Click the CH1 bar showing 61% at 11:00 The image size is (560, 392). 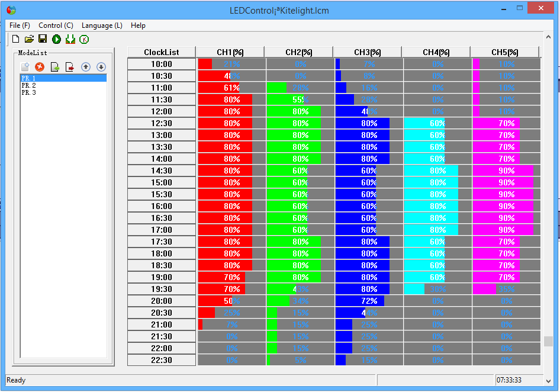[232, 88]
